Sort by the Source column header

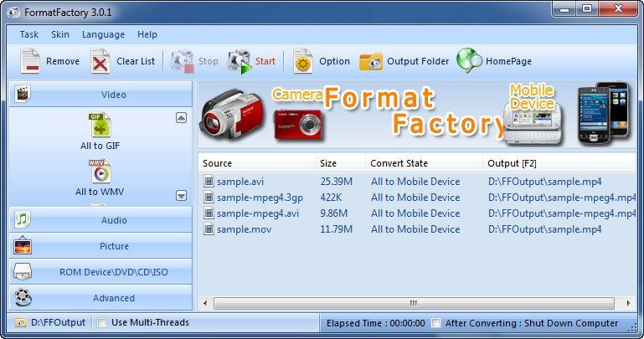tap(257, 163)
